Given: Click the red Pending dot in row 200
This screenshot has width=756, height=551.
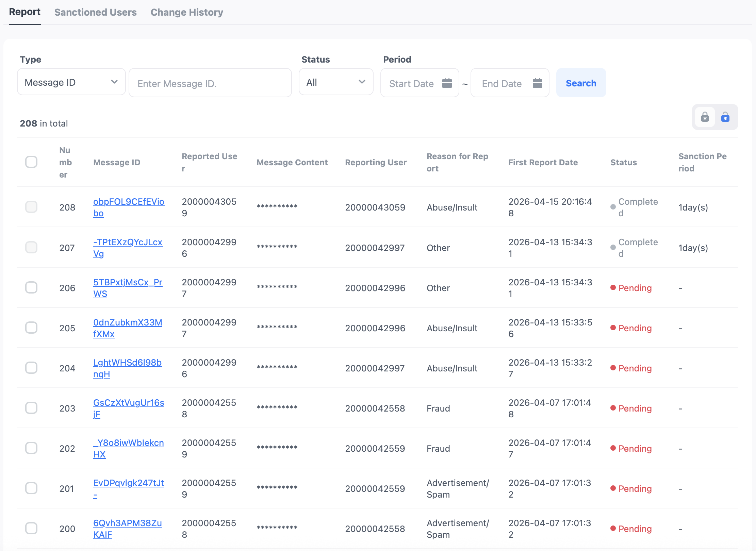Looking at the screenshot, I should click(x=613, y=528).
